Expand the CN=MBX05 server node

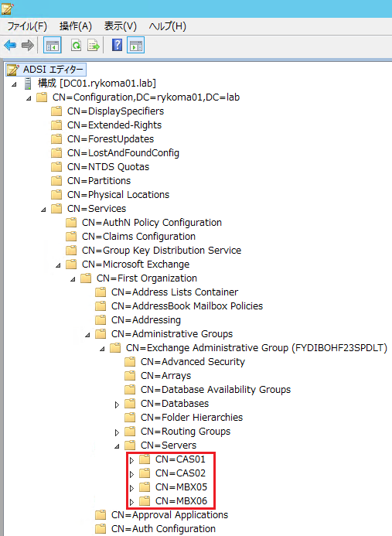[131, 488]
